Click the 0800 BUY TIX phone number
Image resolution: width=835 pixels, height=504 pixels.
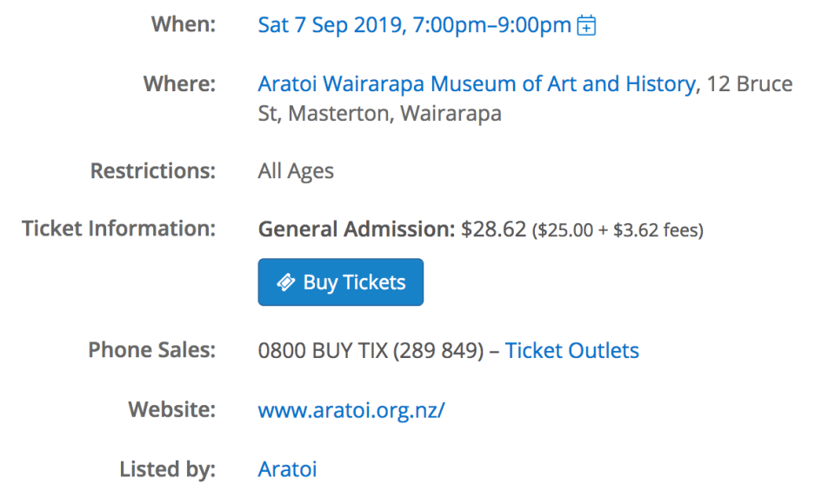(x=371, y=350)
